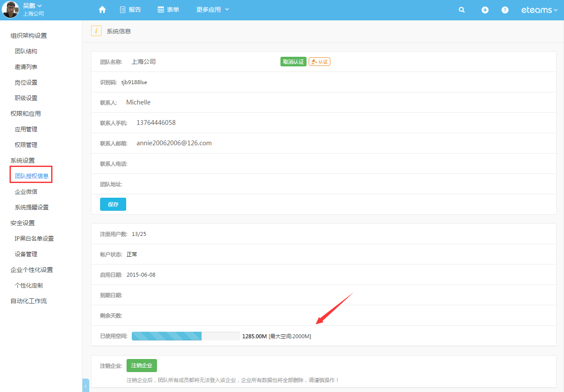The height and width of the screenshot is (392, 564).
Task: Edit the 联系人手机 number field
Action: tap(156, 123)
